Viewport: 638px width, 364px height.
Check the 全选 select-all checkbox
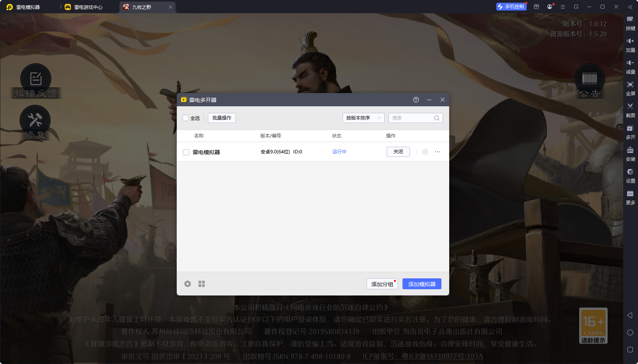(186, 118)
